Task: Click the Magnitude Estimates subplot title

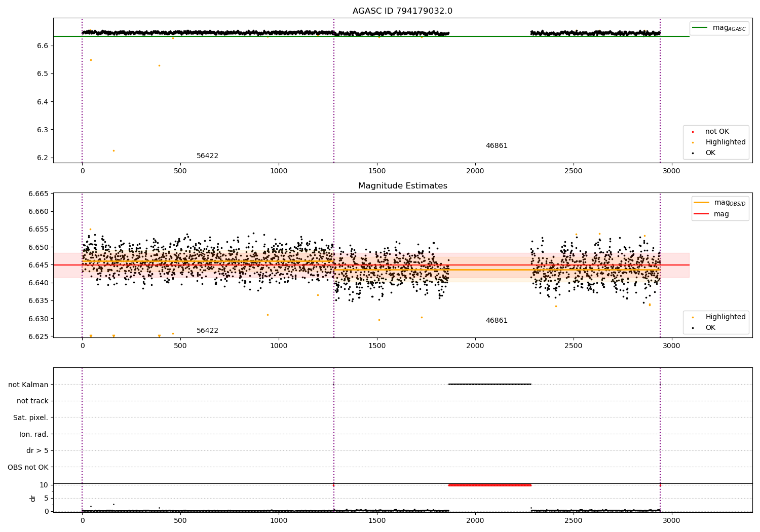Action: (x=402, y=186)
